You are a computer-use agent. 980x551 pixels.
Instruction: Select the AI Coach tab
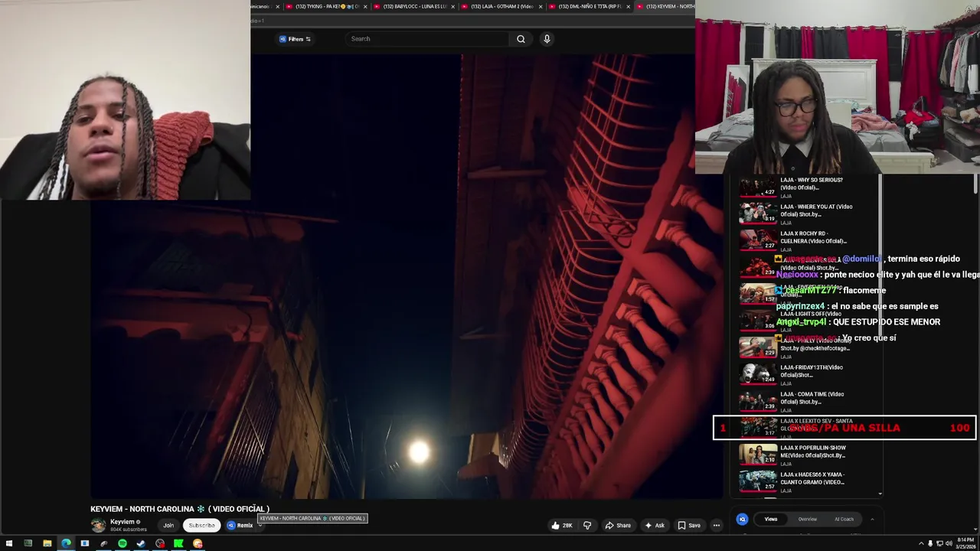(x=844, y=519)
